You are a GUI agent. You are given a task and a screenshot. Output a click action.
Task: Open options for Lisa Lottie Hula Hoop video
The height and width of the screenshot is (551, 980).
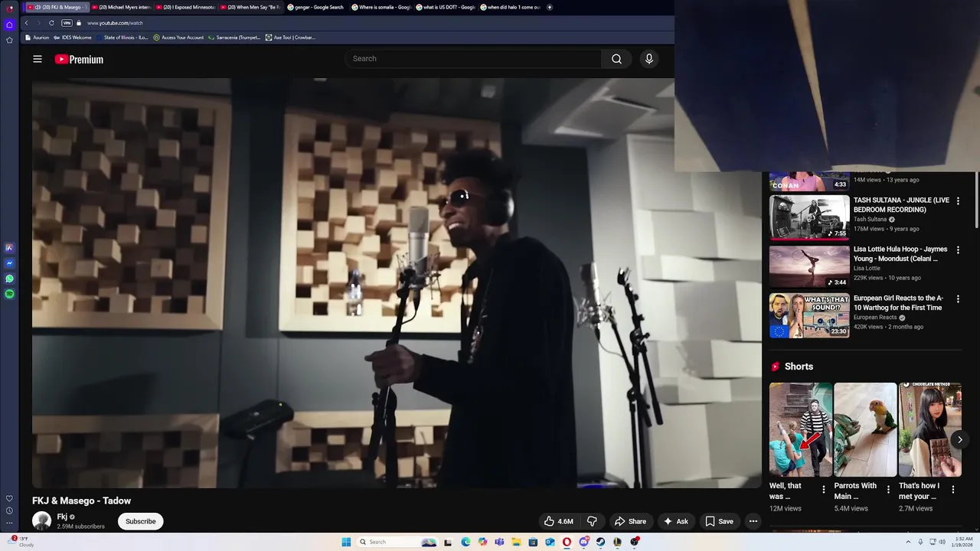pyautogui.click(x=958, y=249)
